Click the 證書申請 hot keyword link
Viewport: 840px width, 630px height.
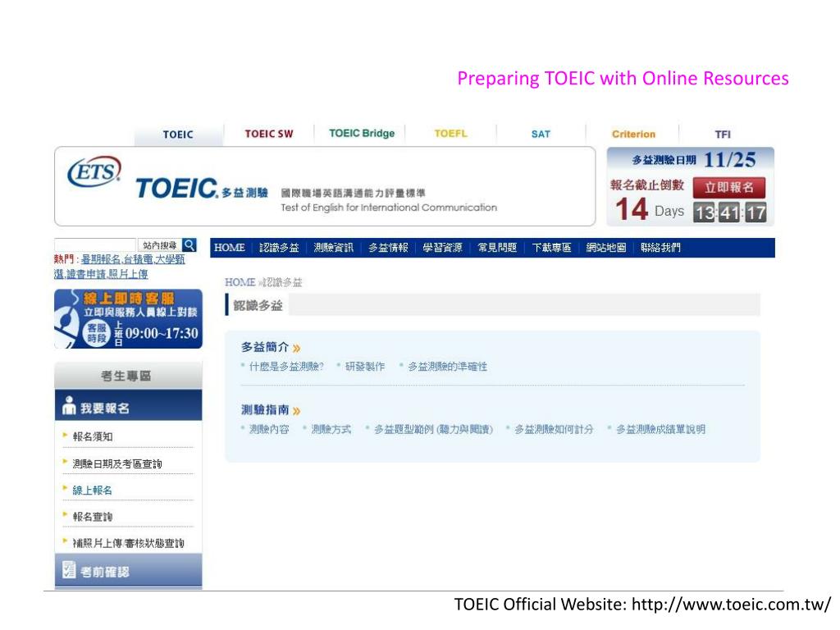tap(85, 274)
